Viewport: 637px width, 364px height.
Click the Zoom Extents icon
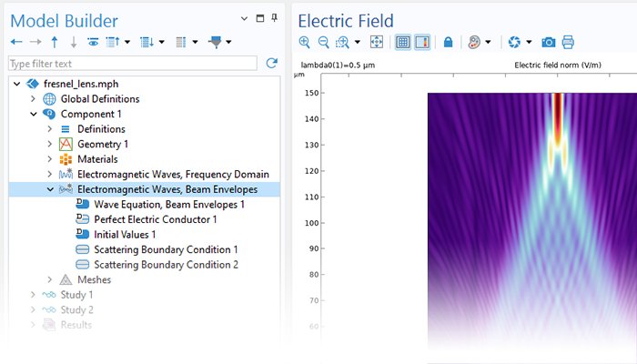click(377, 42)
